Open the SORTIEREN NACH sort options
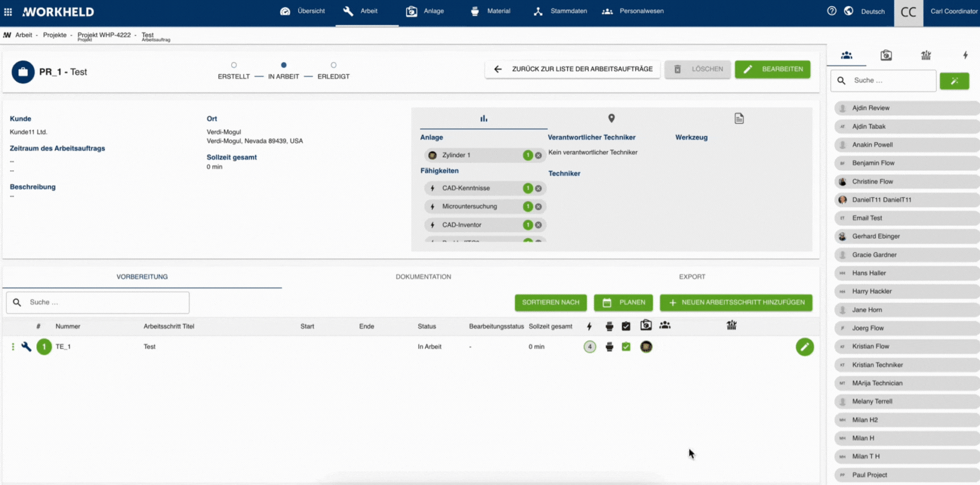980x485 pixels. [550, 302]
